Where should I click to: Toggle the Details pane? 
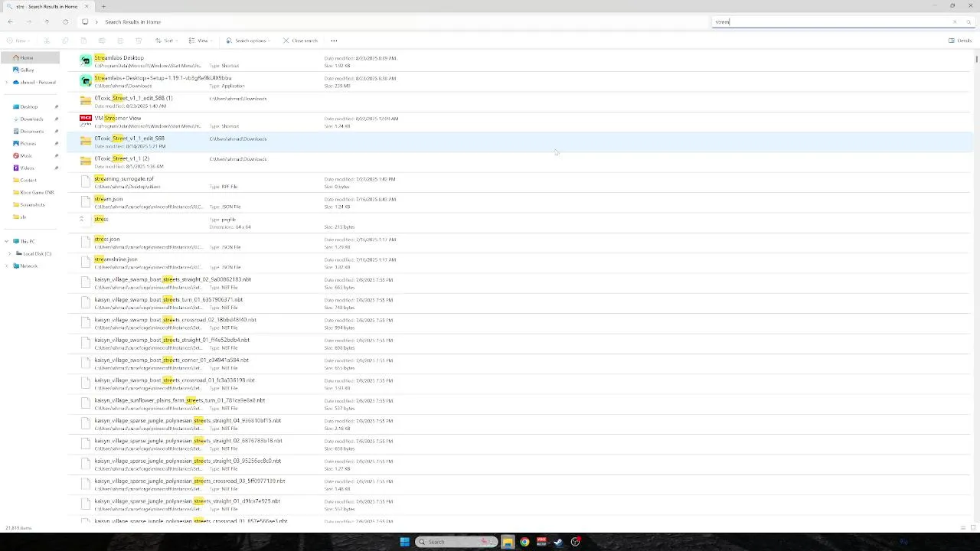pyautogui.click(x=960, y=41)
